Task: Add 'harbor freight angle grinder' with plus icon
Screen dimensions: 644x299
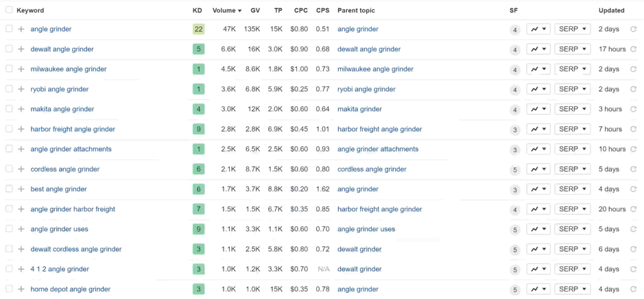Action: click(x=21, y=129)
